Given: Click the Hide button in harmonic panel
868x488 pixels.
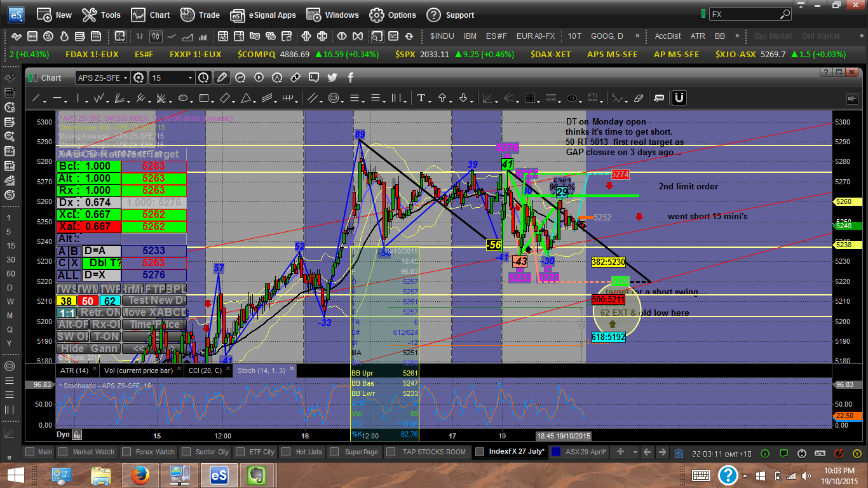Looking at the screenshot, I should coord(72,348).
